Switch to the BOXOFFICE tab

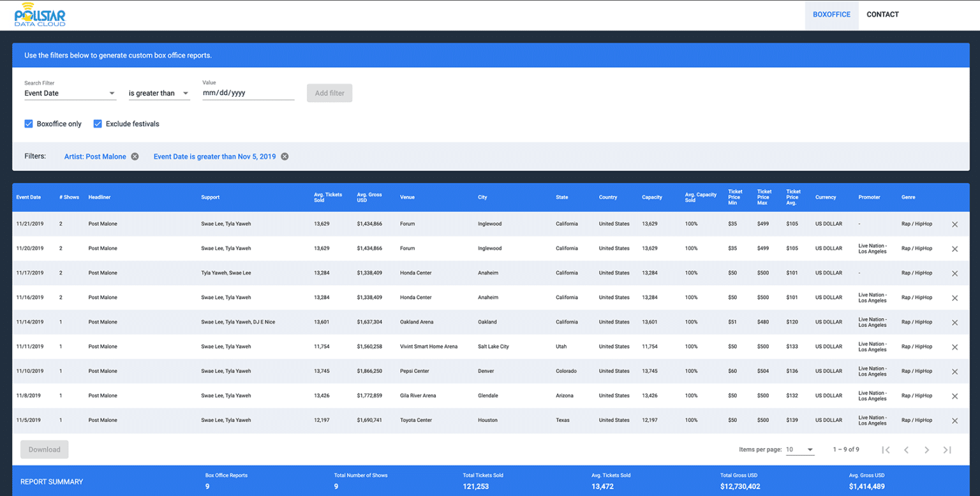(831, 14)
